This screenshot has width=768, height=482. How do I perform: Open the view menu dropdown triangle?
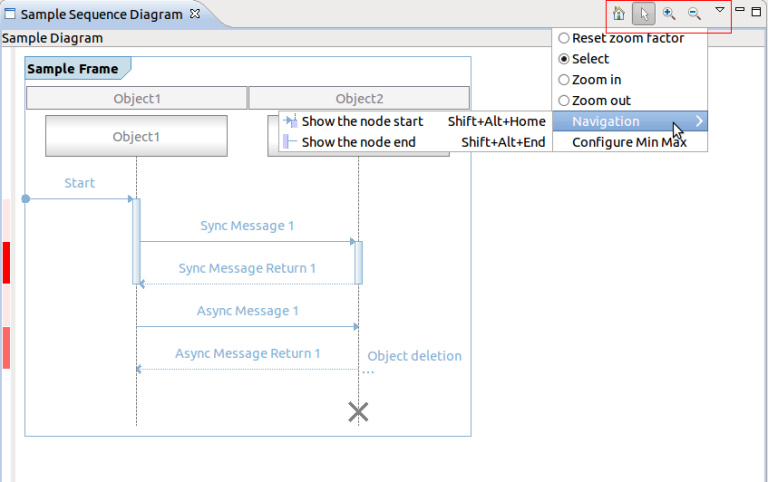720,11
